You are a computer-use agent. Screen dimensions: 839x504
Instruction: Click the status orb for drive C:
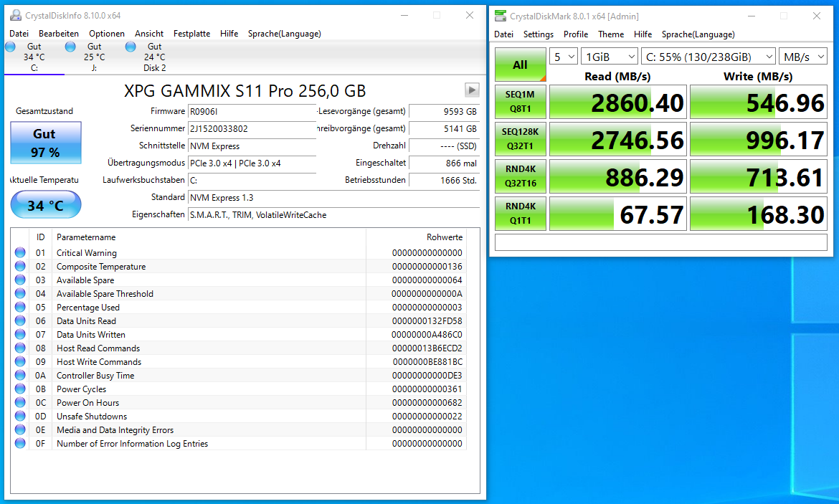coord(10,47)
